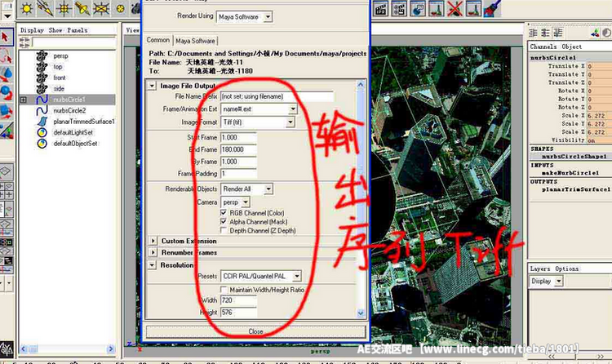Click the clapperboard render icon in top toolbar
Screen dimensions: 612x364
click(380, 9)
